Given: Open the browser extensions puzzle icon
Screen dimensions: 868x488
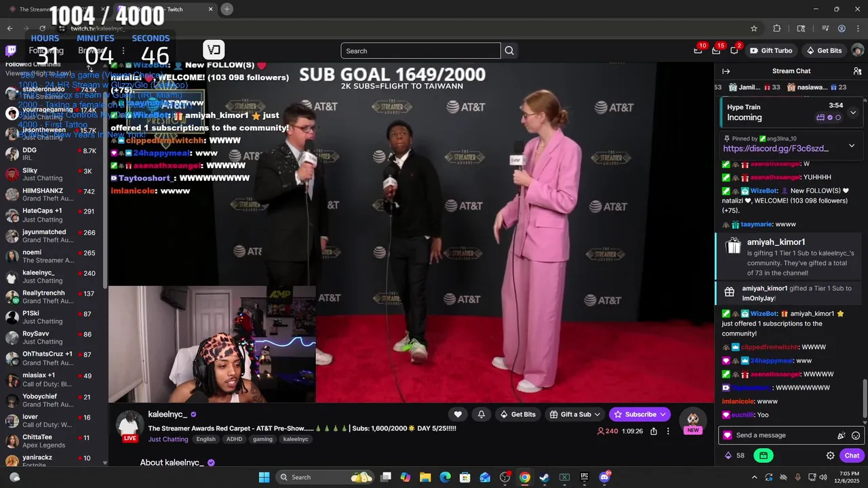Looking at the screenshot, I should pos(777,28).
